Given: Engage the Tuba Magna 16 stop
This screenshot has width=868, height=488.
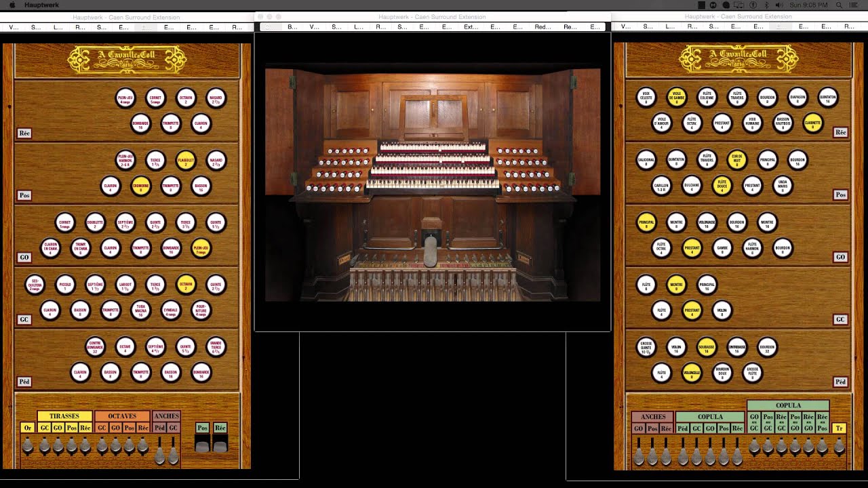Looking at the screenshot, I should pyautogui.click(x=140, y=310).
